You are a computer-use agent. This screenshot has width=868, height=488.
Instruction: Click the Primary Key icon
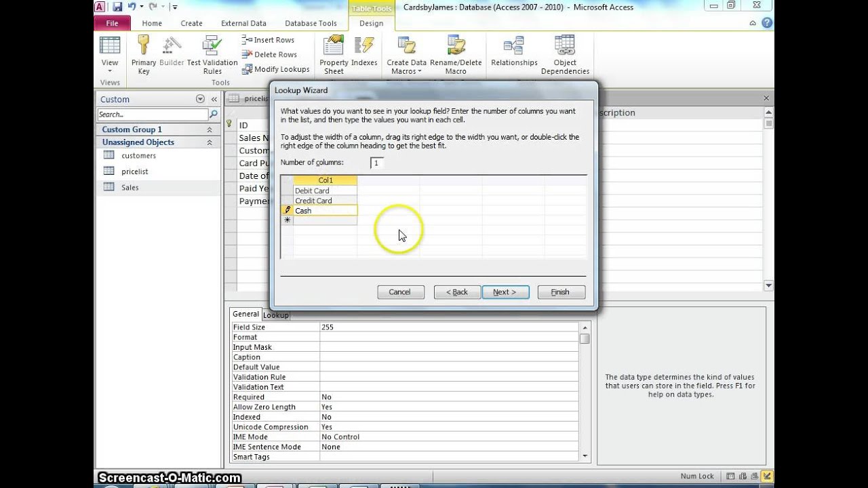[x=144, y=55]
